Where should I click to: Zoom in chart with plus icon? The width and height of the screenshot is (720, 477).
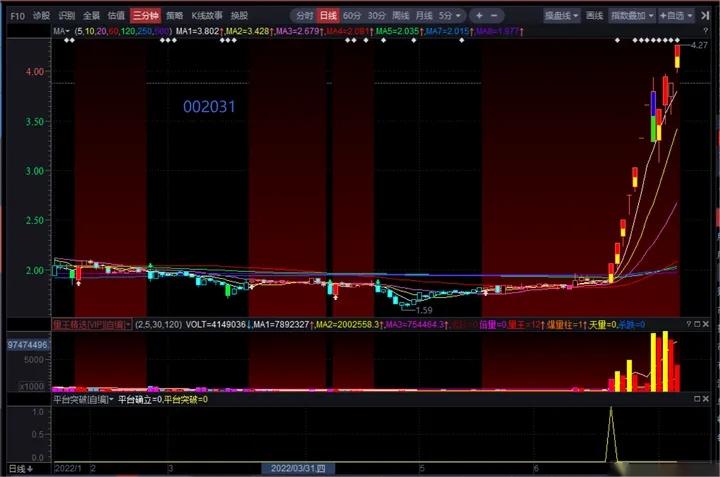479,16
